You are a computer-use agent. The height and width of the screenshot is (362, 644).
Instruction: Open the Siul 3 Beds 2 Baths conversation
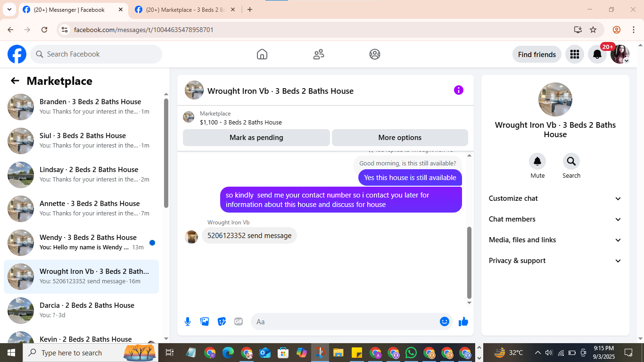tap(81, 141)
